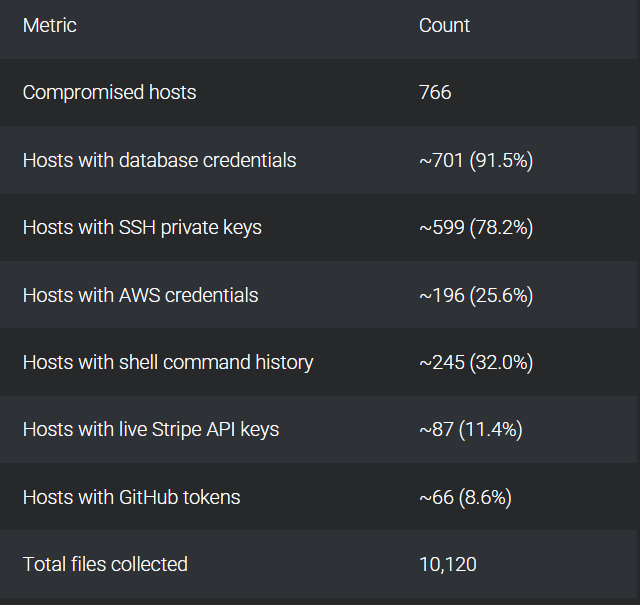The height and width of the screenshot is (605, 640).
Task: Click the Metric column header
Action: click(x=50, y=26)
